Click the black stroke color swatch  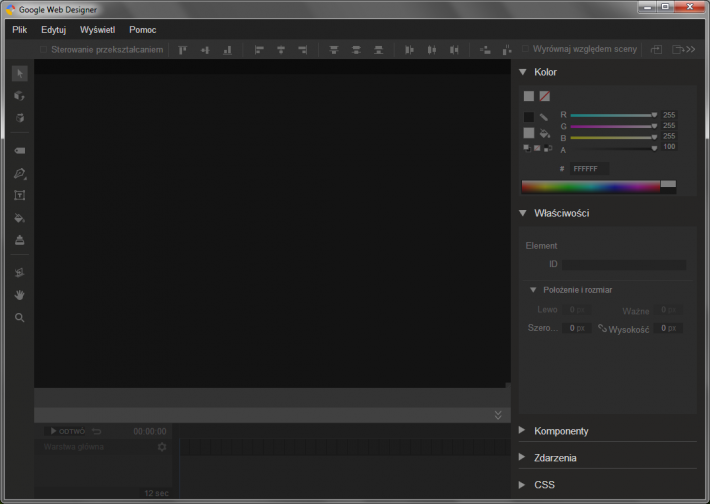(528, 117)
